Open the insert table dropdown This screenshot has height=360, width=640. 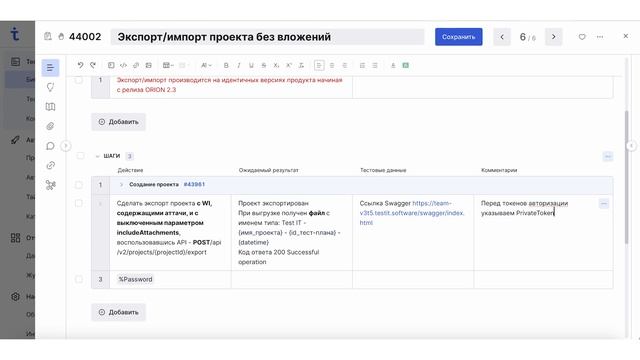168,65
